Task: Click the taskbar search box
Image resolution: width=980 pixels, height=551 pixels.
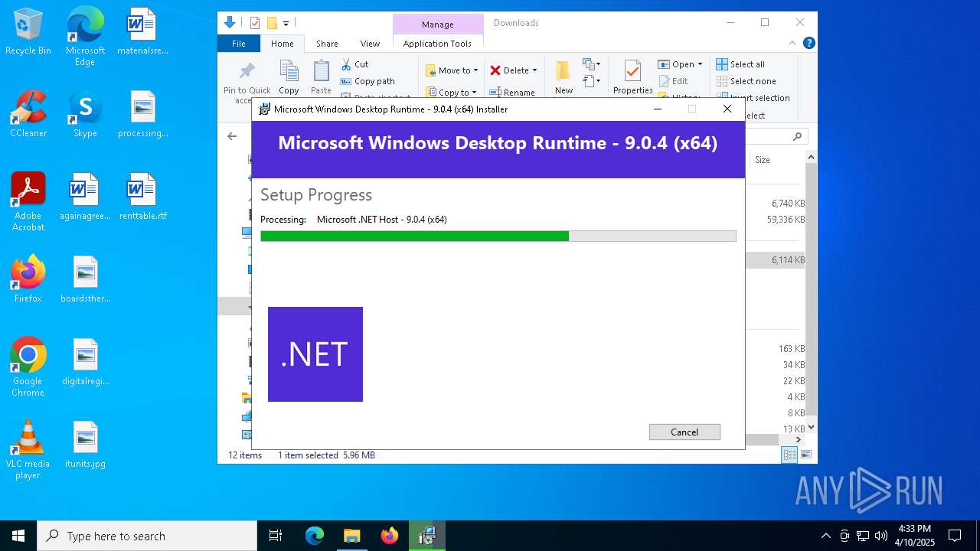Action: (147, 536)
